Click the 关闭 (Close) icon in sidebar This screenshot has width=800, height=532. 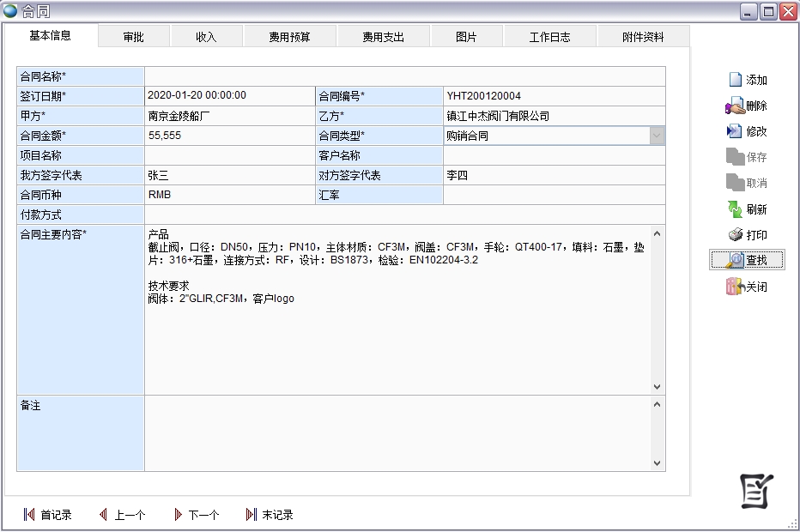tap(735, 287)
